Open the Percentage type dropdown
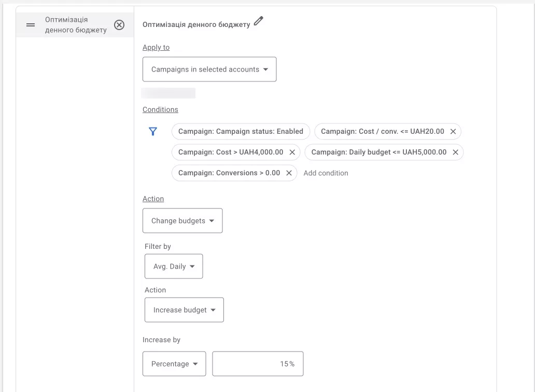535x392 pixels. [x=174, y=363]
